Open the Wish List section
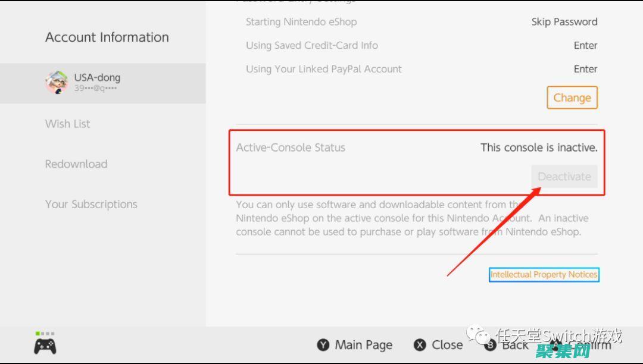The height and width of the screenshot is (364, 643). point(68,124)
